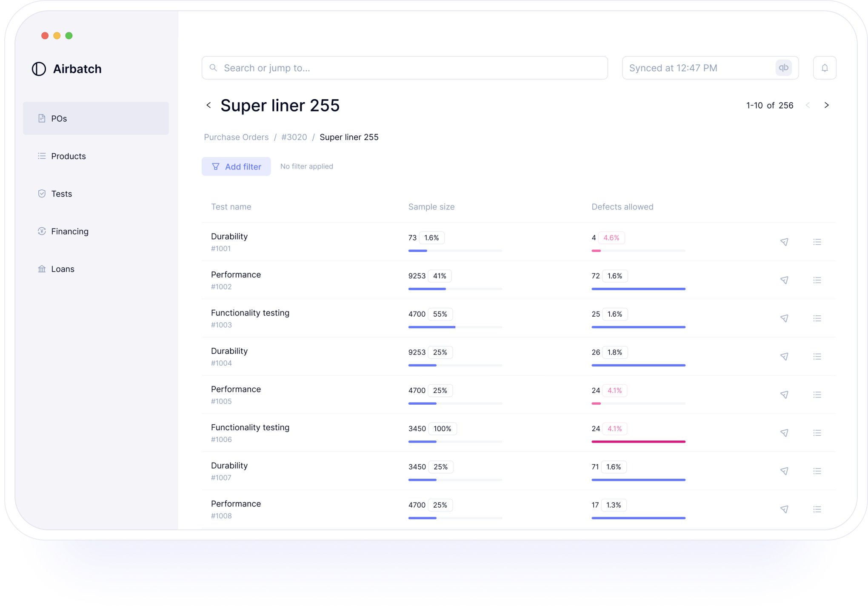Open the Tests section from the sidebar
The image size is (868, 612).
pyautogui.click(x=61, y=194)
